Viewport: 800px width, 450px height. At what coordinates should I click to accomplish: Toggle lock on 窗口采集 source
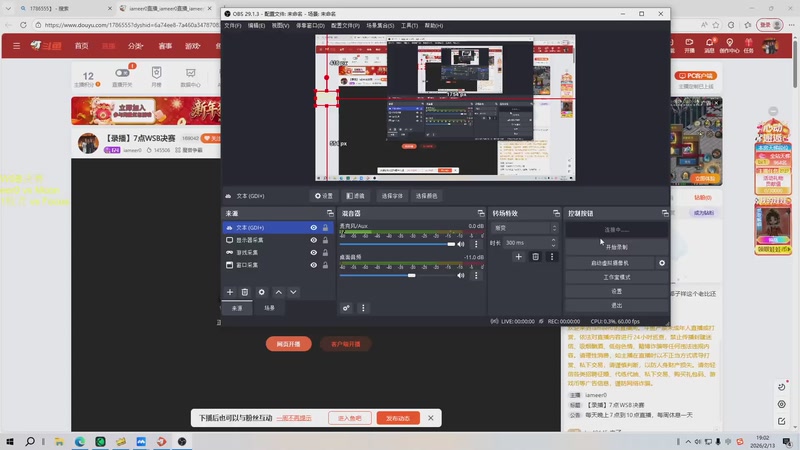pos(325,265)
